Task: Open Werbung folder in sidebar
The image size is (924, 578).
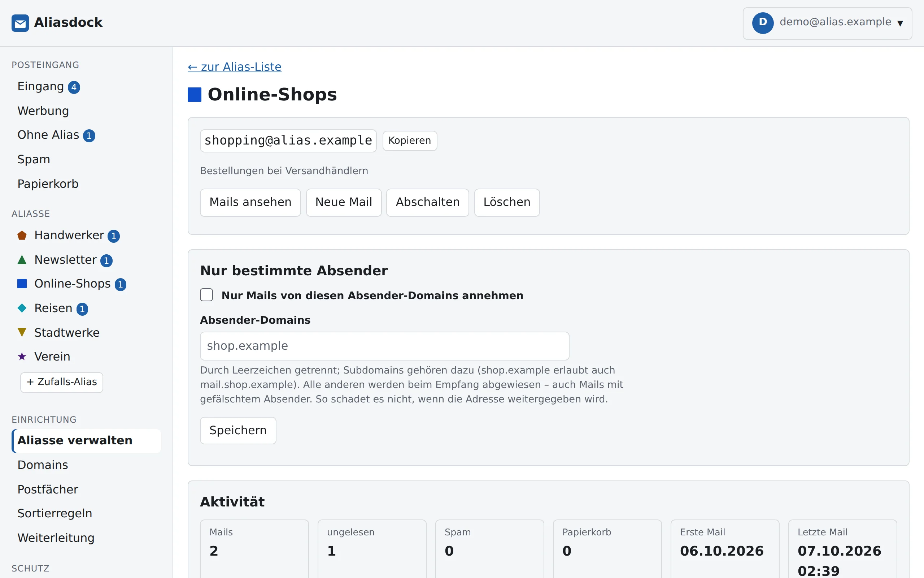Action: [86, 111]
